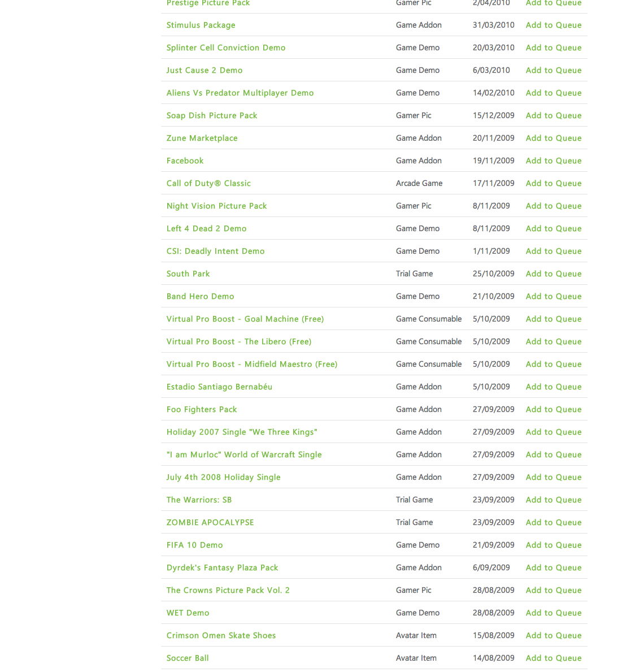The width and height of the screenshot is (622, 672).
Task: Add I am Murloc single to queue
Action: tap(554, 455)
